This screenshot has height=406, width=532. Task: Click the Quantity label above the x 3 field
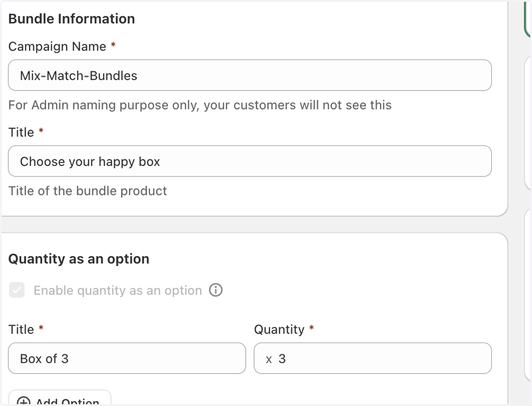(279, 330)
